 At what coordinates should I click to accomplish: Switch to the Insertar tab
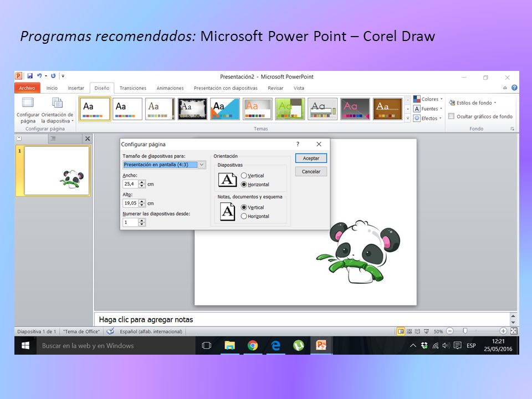click(x=76, y=88)
